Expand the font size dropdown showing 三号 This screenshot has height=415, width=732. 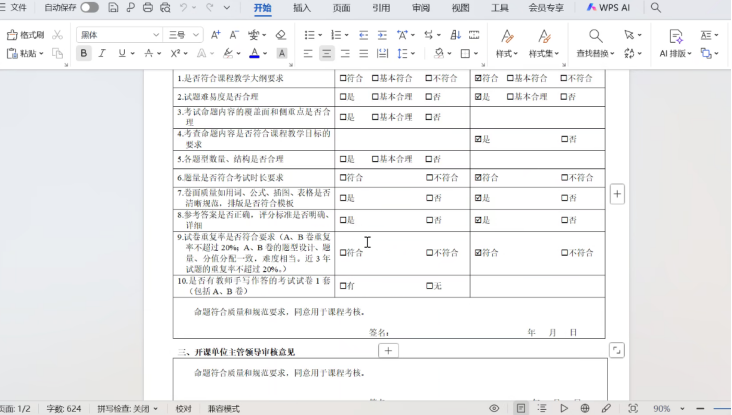pyautogui.click(x=198, y=35)
